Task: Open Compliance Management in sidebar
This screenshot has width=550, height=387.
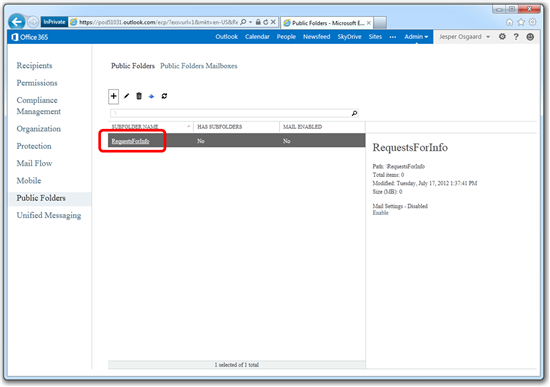Action: pyautogui.click(x=39, y=106)
